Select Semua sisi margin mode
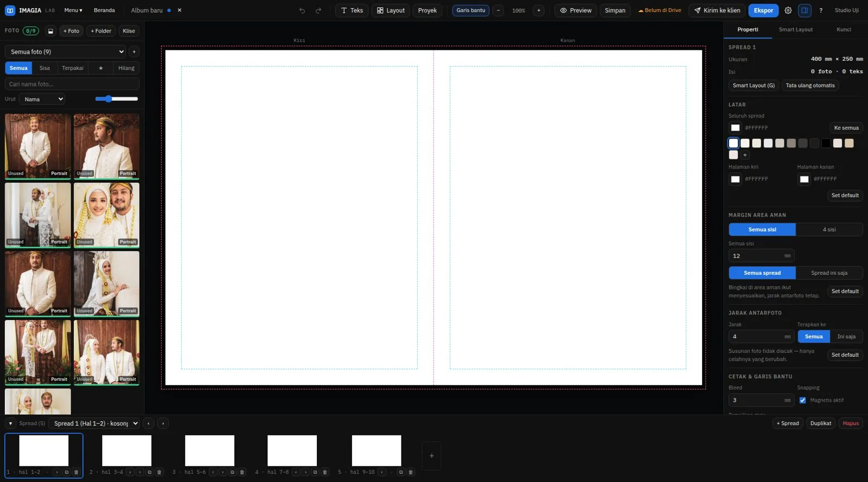The width and height of the screenshot is (868, 482). 762,229
